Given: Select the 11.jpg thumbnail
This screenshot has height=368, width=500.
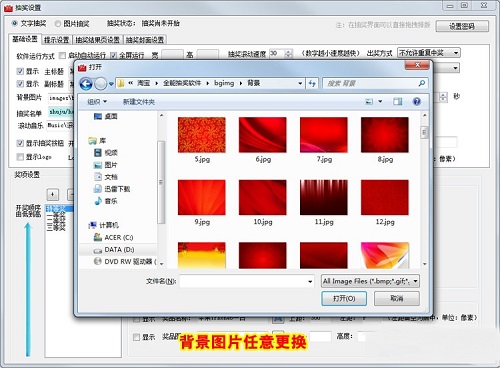Looking at the screenshot, I should click(x=324, y=197).
